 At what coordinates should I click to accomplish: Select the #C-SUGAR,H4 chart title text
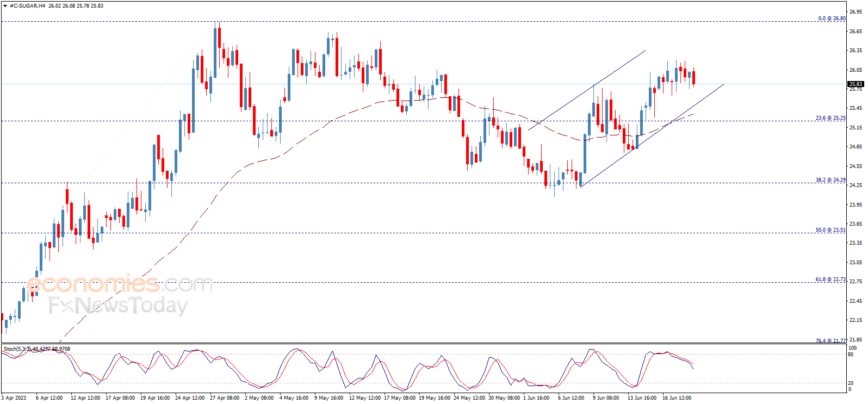coord(28,6)
